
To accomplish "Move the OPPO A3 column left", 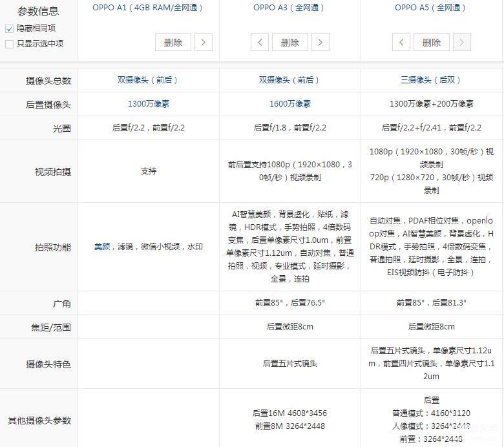I will coord(260,43).
